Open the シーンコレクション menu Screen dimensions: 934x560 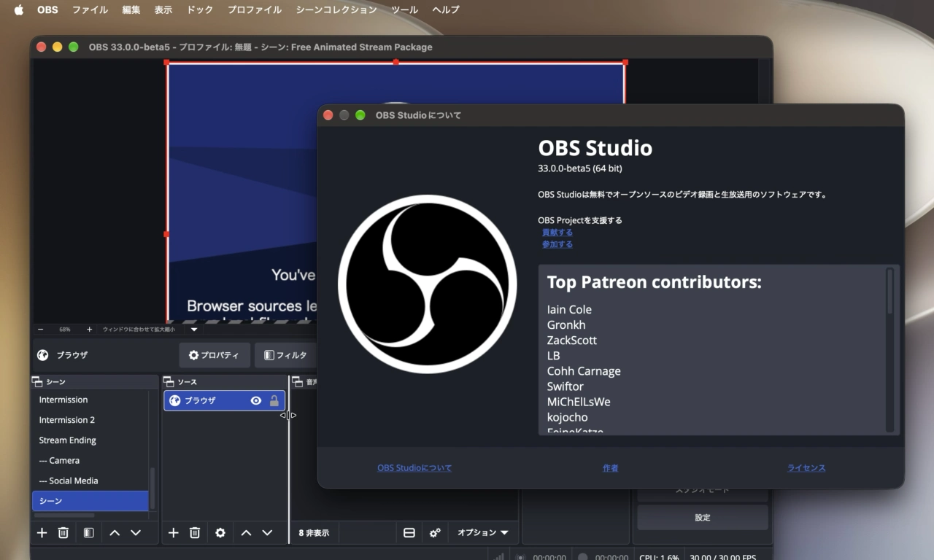[336, 9]
